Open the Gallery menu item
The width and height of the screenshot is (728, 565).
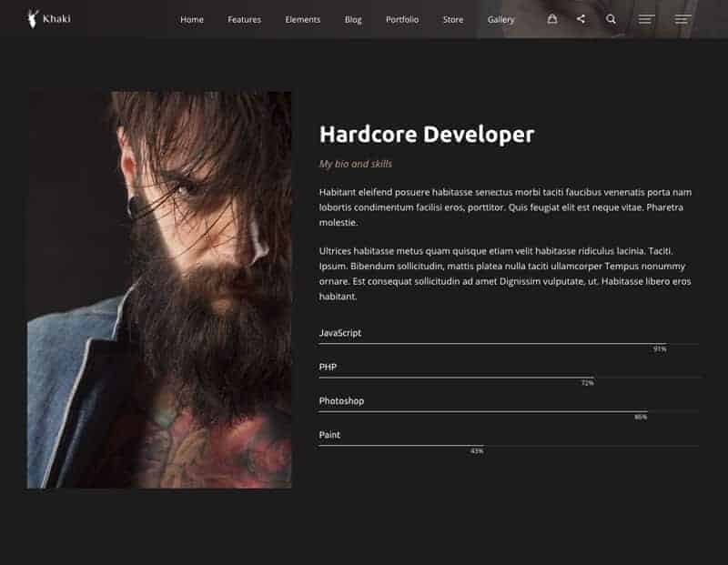tap(500, 19)
